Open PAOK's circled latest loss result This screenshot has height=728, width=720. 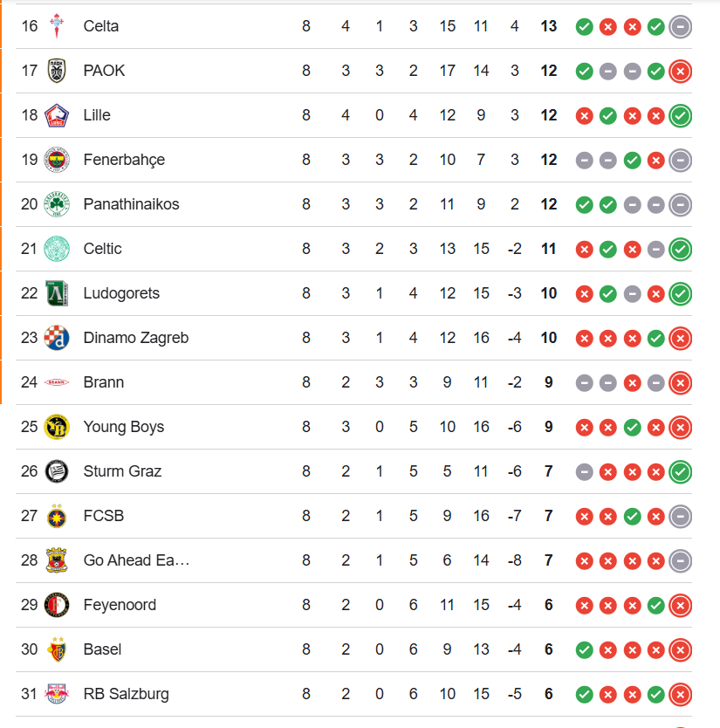coord(681,71)
